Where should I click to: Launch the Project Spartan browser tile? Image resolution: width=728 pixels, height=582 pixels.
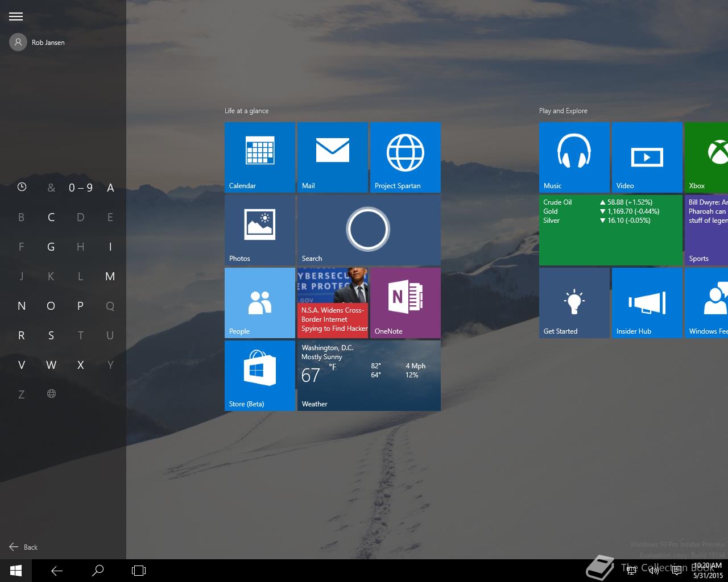point(406,157)
